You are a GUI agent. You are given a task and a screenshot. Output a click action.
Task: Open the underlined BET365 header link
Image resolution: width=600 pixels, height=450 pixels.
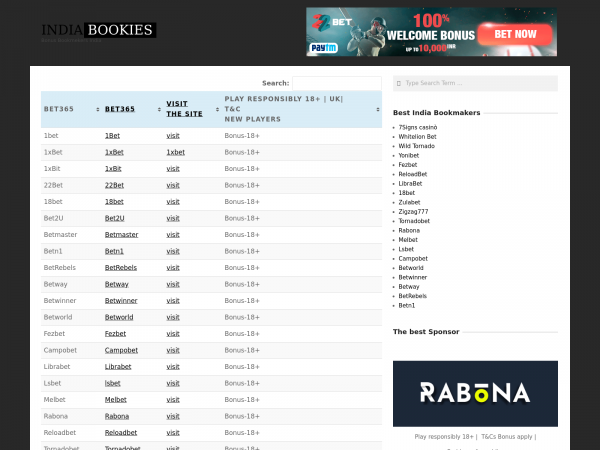(x=120, y=109)
